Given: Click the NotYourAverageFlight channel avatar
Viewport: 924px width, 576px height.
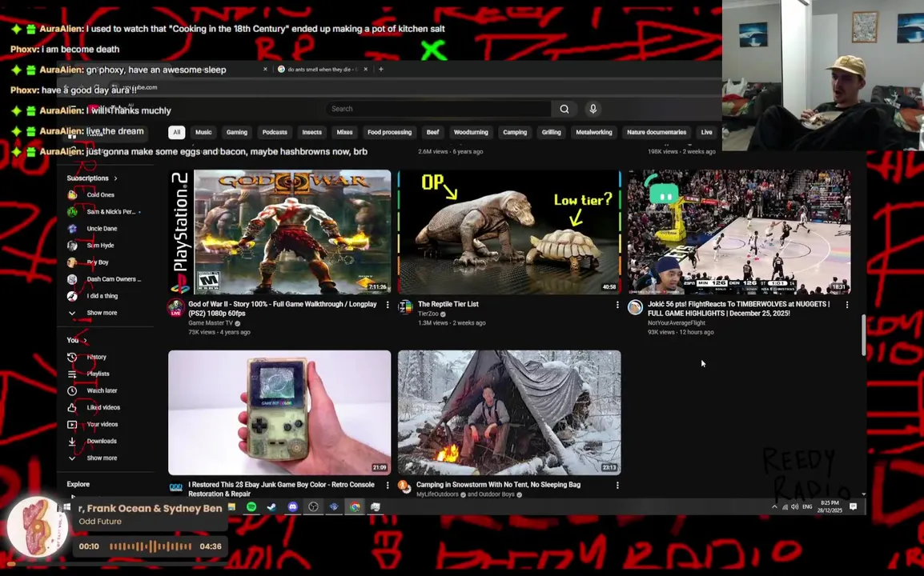Looking at the screenshot, I should 635,307.
